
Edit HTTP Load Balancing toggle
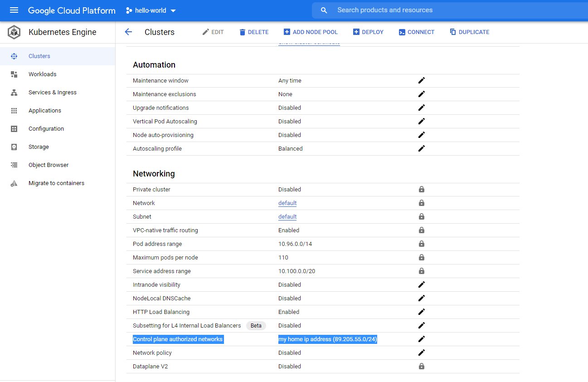point(421,312)
